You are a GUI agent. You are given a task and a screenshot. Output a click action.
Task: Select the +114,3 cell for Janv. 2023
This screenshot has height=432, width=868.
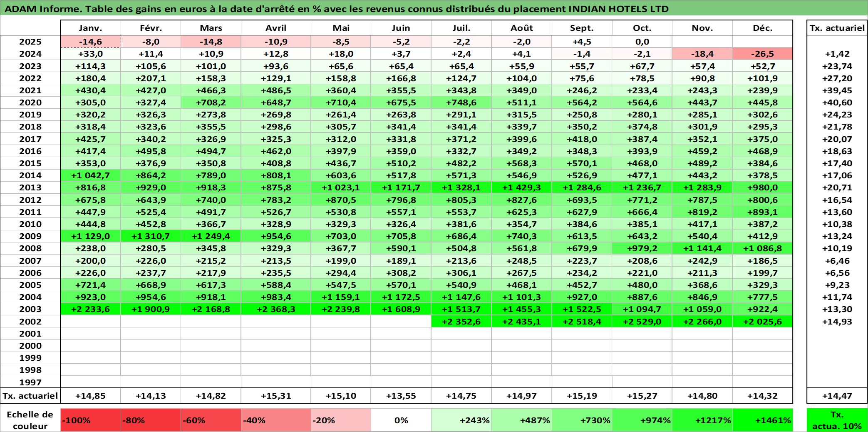pyautogui.click(x=90, y=66)
